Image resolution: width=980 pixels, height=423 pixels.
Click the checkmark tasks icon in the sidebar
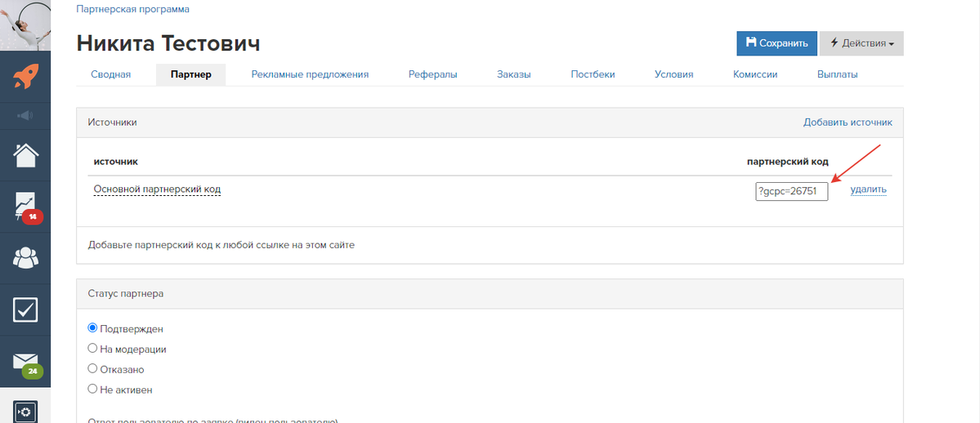click(25, 309)
